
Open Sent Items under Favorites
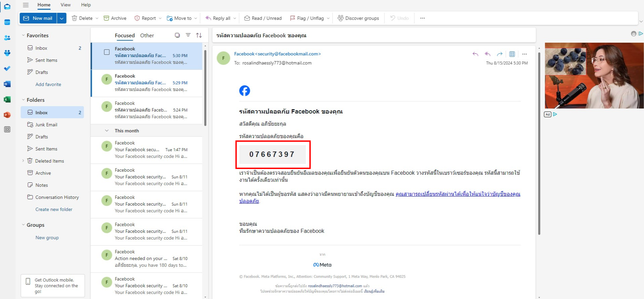pyautogui.click(x=52, y=60)
